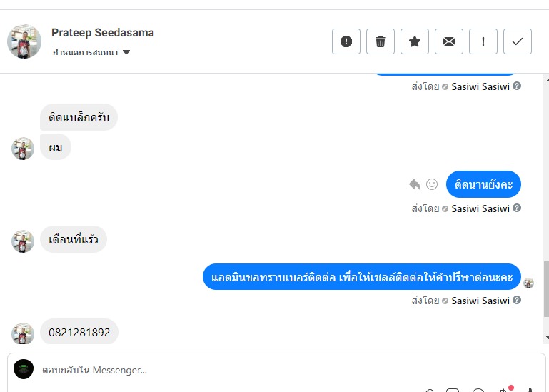Click the help icon beside the middle Sasiwi Sasiwi label
Screen dimensions: 549x392
point(517,208)
